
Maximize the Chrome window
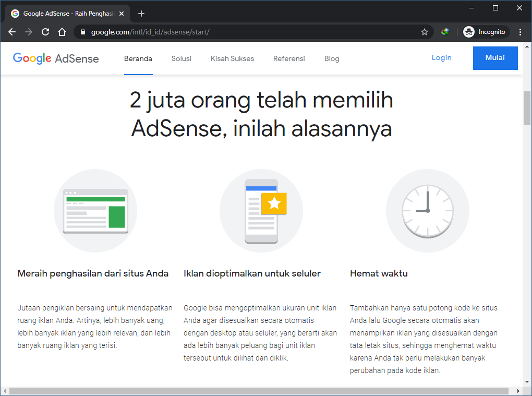click(495, 8)
